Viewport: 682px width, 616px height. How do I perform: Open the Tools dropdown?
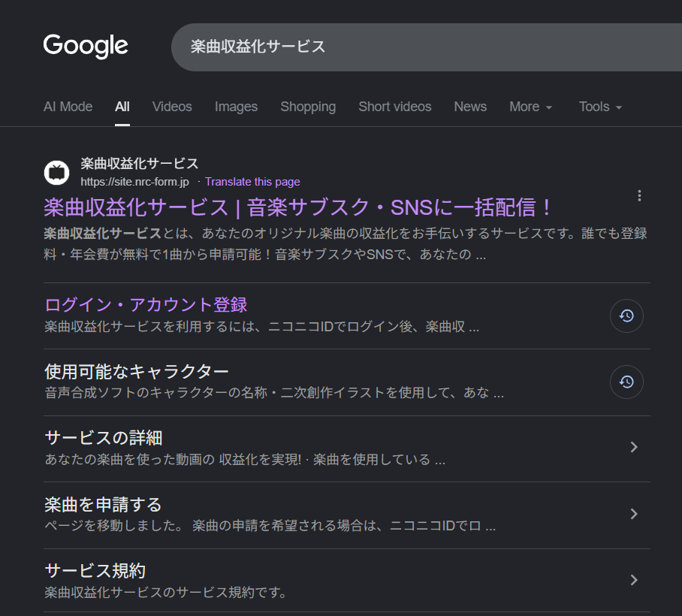click(600, 107)
